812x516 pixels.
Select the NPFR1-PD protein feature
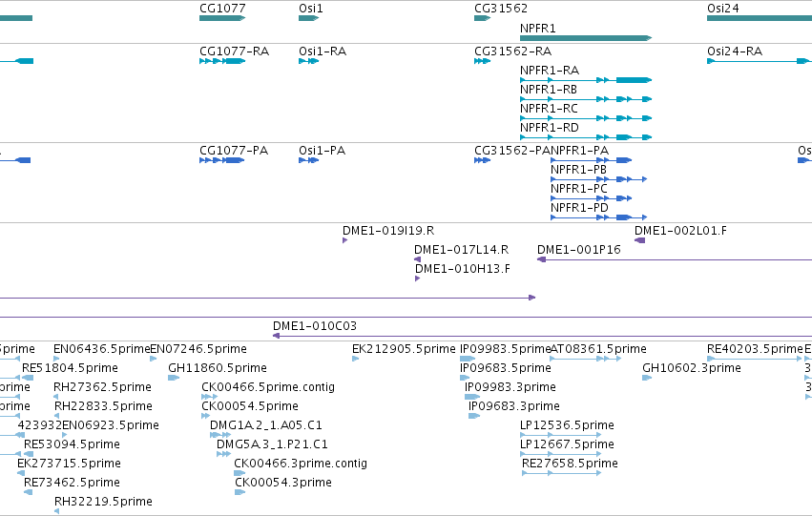(x=598, y=217)
